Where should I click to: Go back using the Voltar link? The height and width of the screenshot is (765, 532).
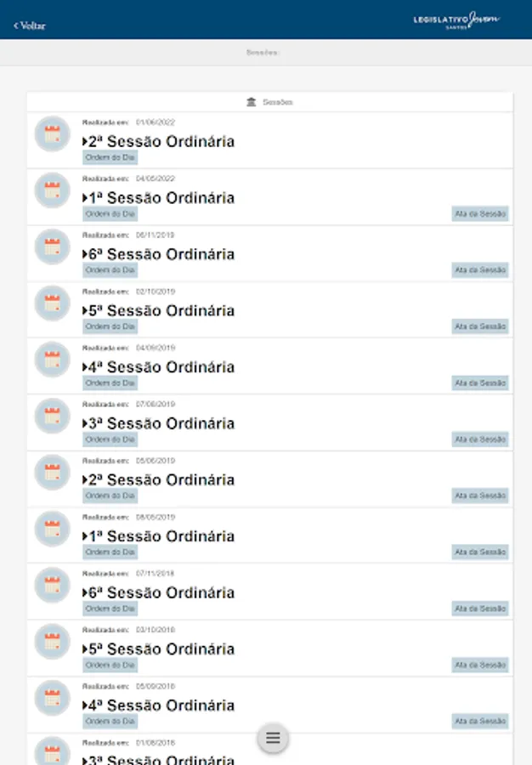coord(30,25)
